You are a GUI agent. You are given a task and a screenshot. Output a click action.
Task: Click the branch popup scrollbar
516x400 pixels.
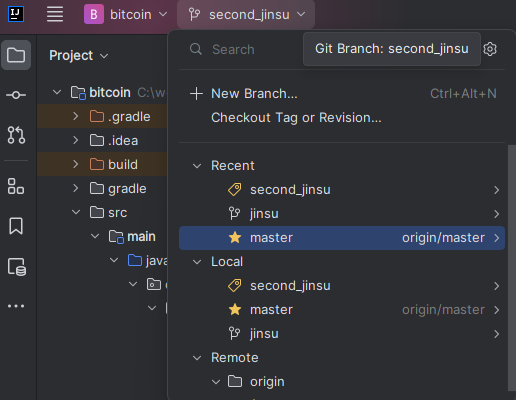(512, 268)
